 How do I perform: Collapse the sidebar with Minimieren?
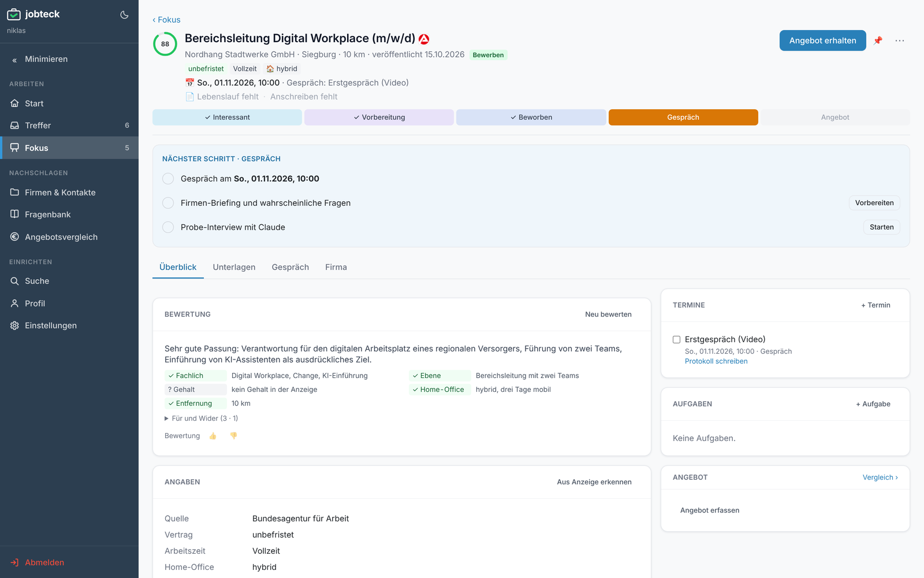tap(69, 59)
